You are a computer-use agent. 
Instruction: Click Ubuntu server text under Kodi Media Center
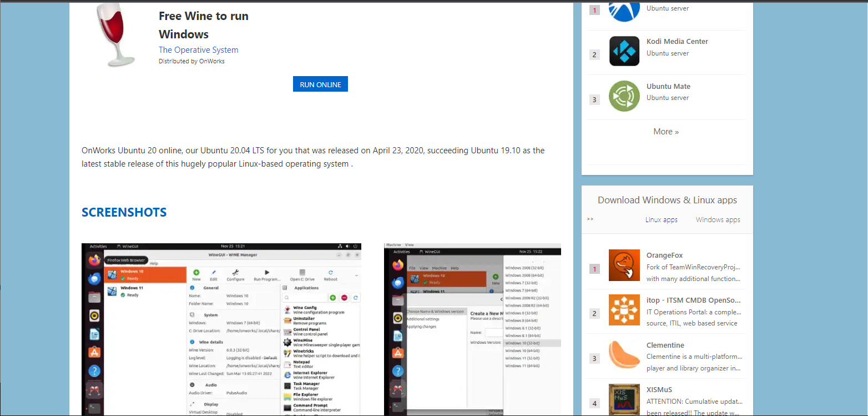click(668, 53)
